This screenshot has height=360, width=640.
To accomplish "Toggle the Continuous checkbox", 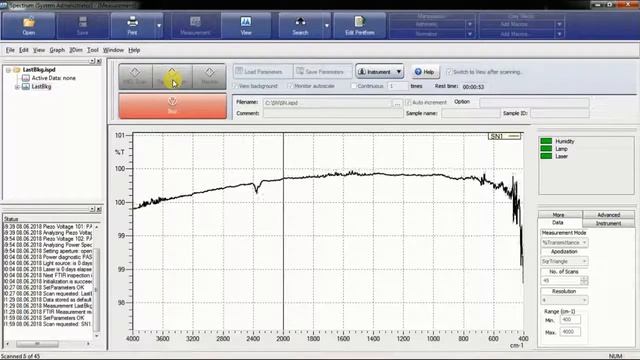I will pos(353,86).
